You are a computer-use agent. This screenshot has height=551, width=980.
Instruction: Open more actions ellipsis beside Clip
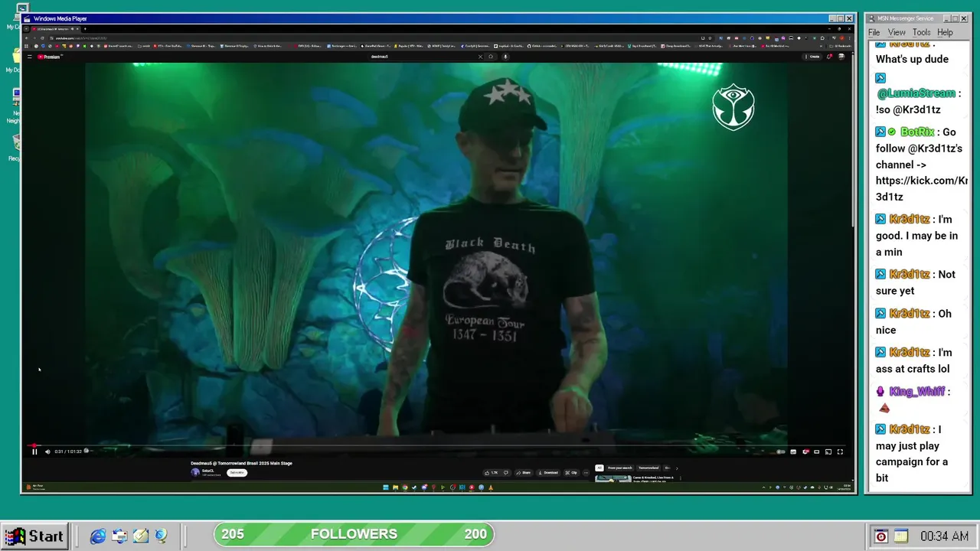(x=586, y=472)
